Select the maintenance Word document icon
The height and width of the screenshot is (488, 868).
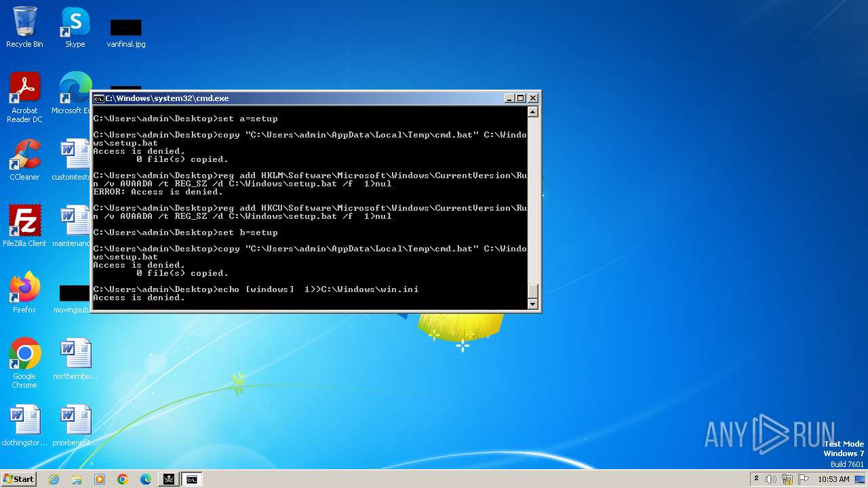point(72,226)
